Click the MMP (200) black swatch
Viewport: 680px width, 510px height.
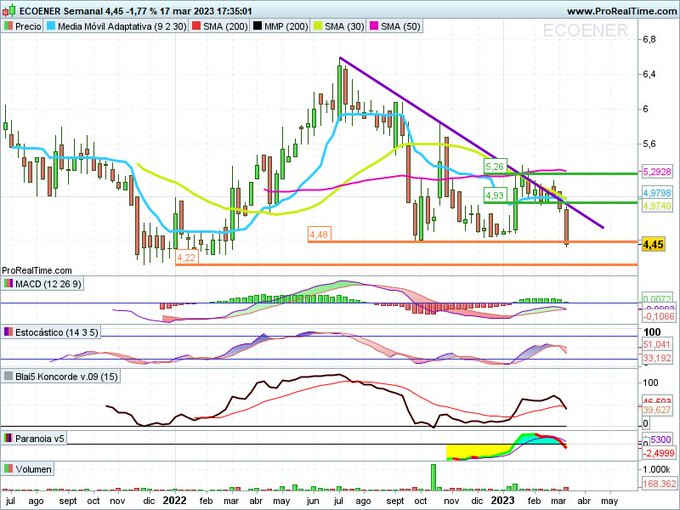tap(258, 26)
